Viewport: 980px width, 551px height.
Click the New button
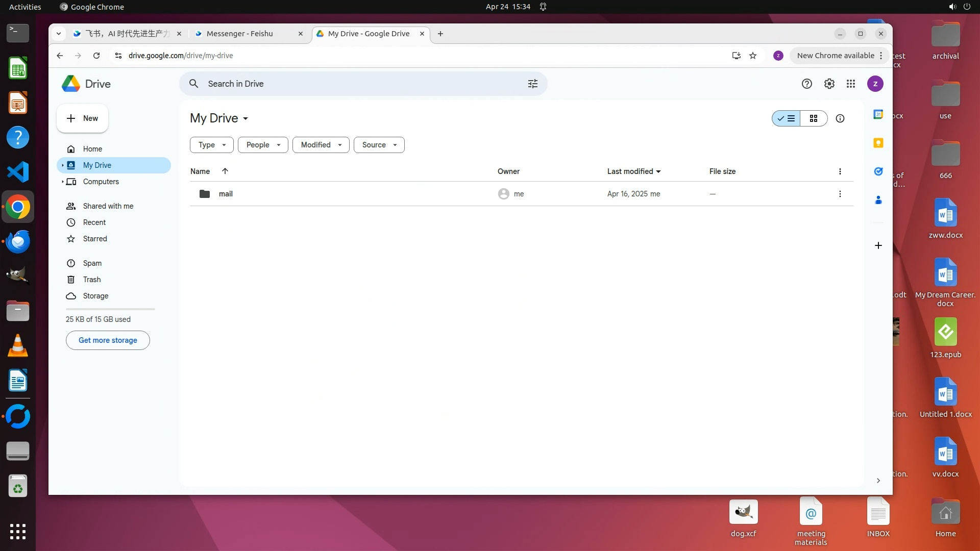click(x=82, y=118)
